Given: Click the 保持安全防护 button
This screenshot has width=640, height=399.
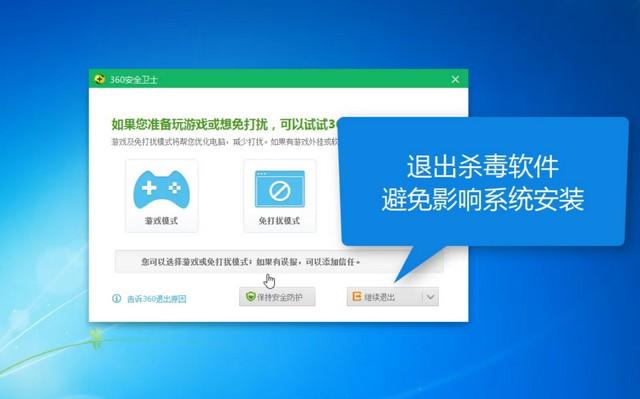Looking at the screenshot, I should [277, 297].
